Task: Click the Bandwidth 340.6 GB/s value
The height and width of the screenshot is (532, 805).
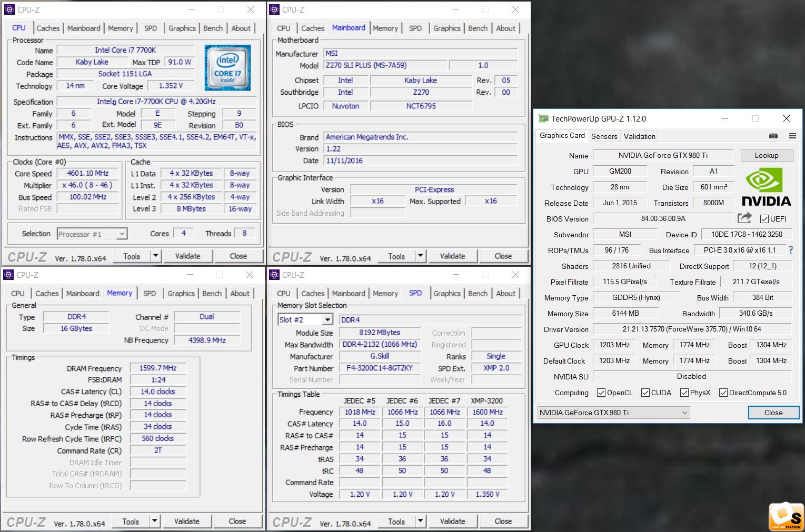Action: pos(756,313)
